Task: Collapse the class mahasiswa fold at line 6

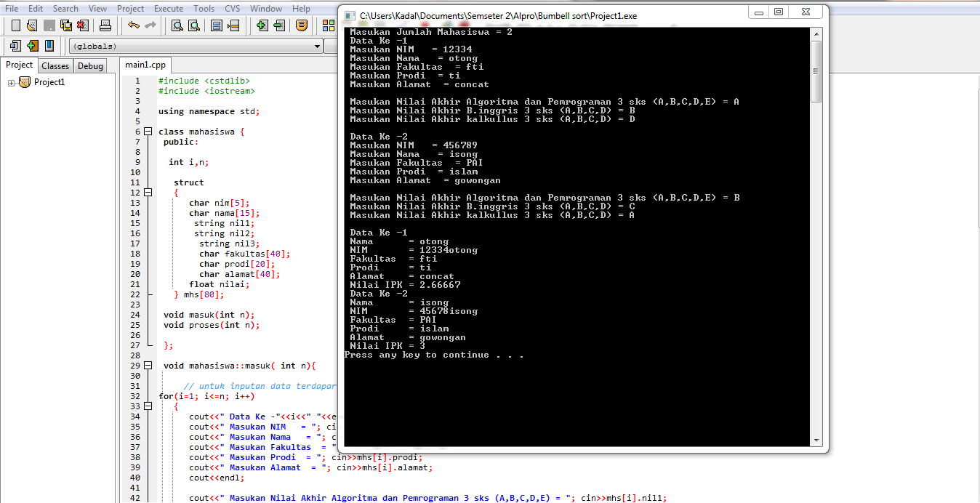Action: (x=148, y=132)
